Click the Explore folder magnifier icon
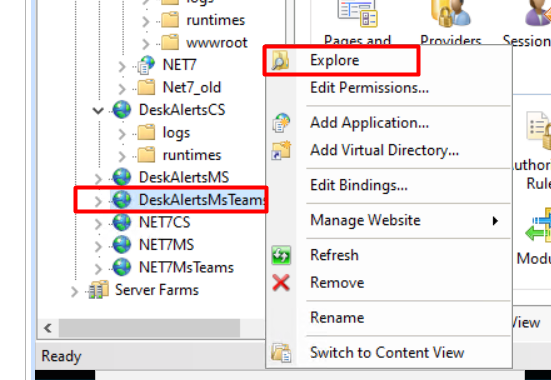 click(281, 60)
